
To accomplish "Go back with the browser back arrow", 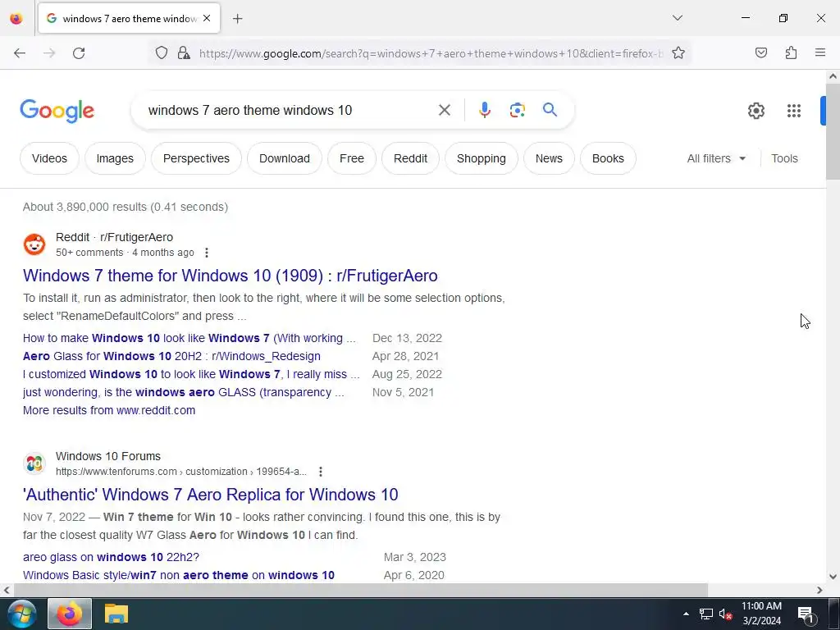I will pyautogui.click(x=20, y=53).
